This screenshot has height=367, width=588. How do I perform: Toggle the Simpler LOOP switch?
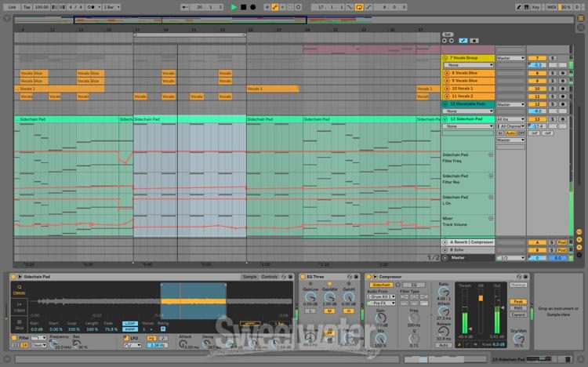pos(129,323)
